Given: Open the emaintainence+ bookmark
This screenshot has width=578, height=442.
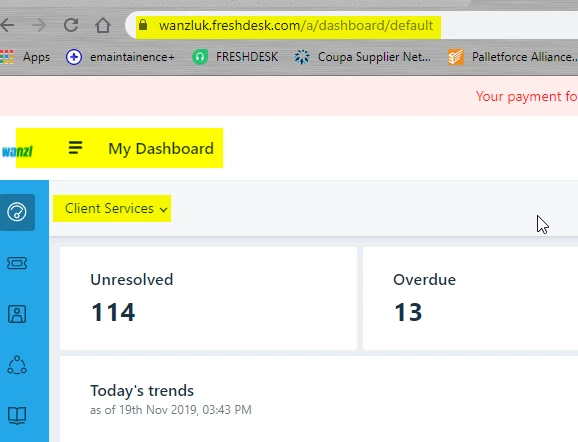Looking at the screenshot, I should pos(120,57).
